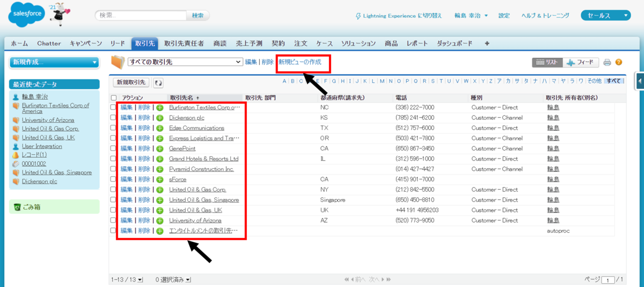Image resolution: width=644 pixels, height=287 pixels.
Task: Click green plus icon in United Oil & Gas, UK row
Action: pyautogui.click(x=159, y=210)
